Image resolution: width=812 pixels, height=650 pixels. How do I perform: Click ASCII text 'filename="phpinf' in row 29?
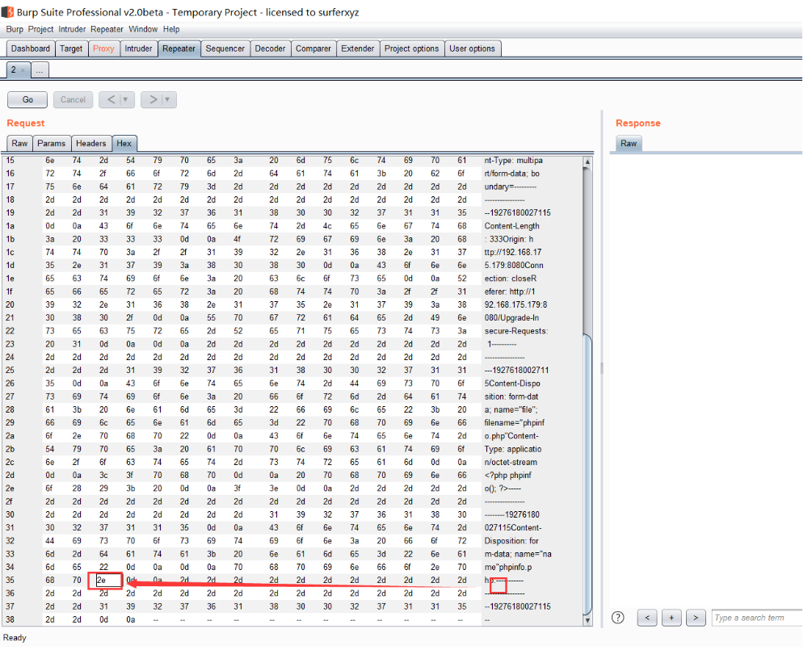tap(514, 423)
